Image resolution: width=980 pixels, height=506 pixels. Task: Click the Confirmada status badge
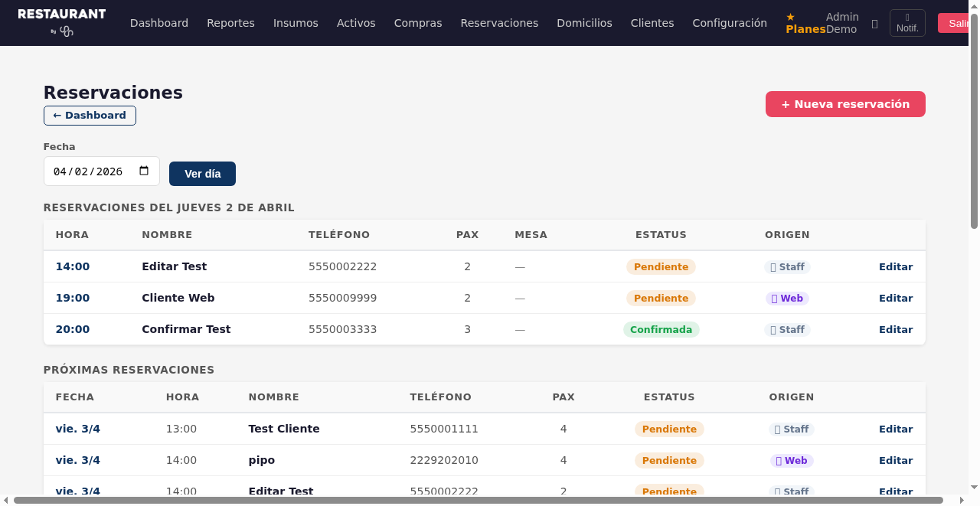(x=661, y=330)
